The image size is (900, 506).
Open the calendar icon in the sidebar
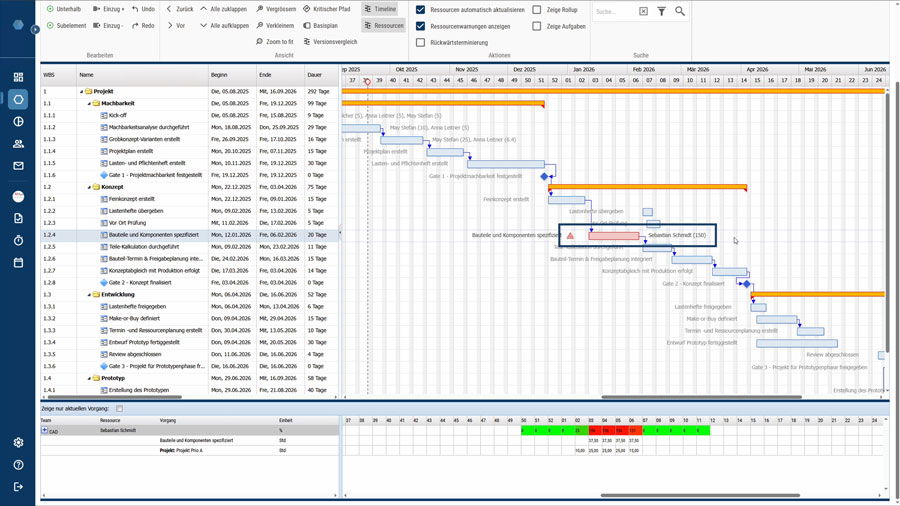coord(18,262)
